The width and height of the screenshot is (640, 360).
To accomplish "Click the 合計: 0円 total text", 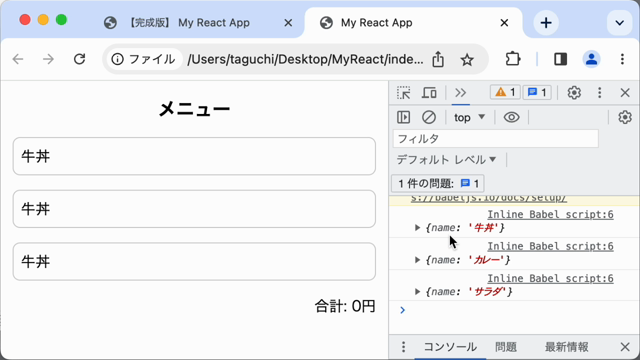I will click(x=345, y=306).
